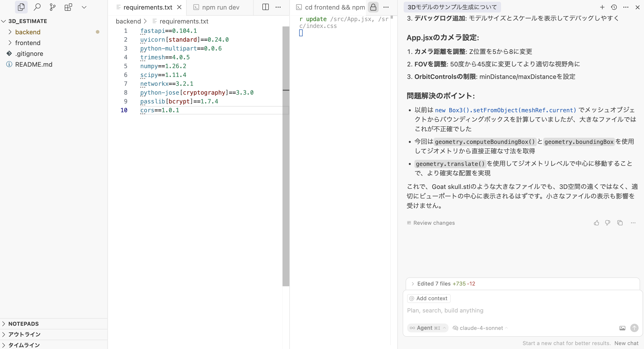Open the Search view icon

37,7
